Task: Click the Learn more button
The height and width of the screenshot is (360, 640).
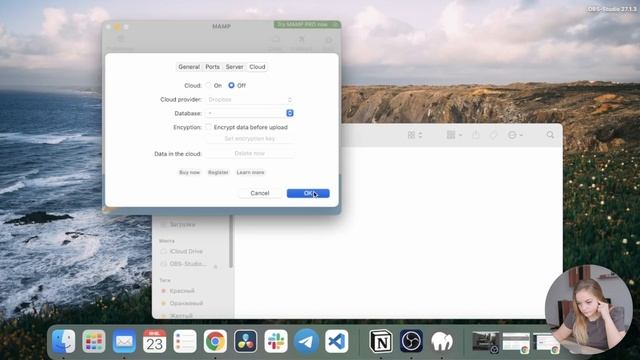Action: pyautogui.click(x=250, y=172)
